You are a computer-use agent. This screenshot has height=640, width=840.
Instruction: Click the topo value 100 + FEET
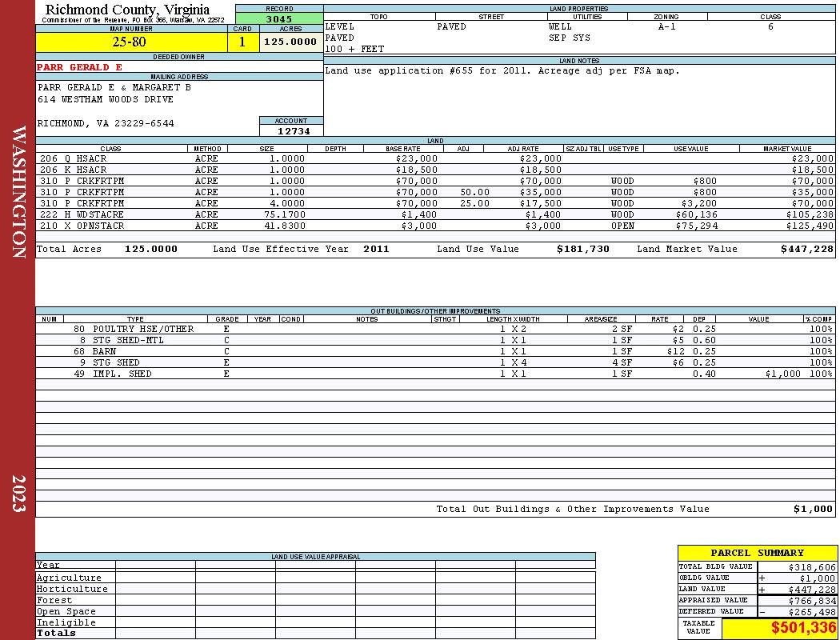pos(354,49)
